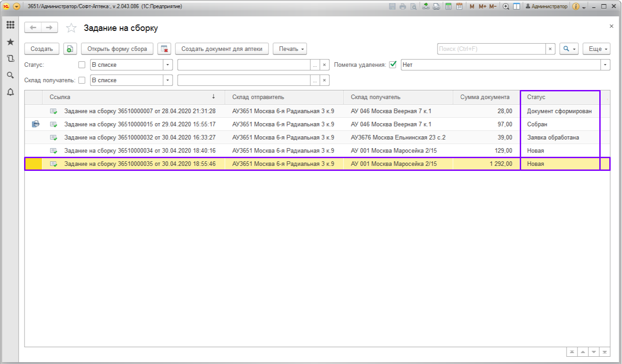
Task: Open the Еще menu
Action: coord(596,49)
